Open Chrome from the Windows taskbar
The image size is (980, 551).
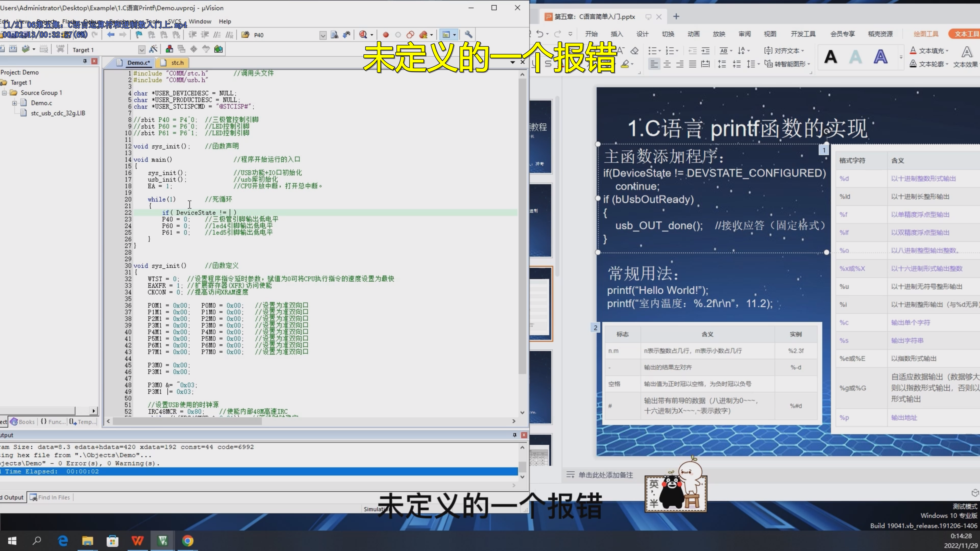point(188,540)
